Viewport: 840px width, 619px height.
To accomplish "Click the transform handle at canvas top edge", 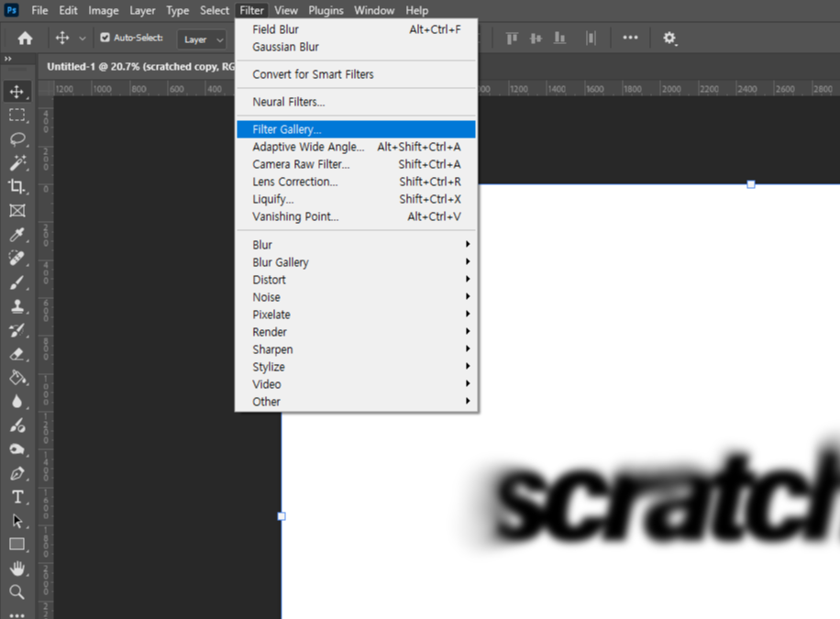I will click(x=751, y=184).
